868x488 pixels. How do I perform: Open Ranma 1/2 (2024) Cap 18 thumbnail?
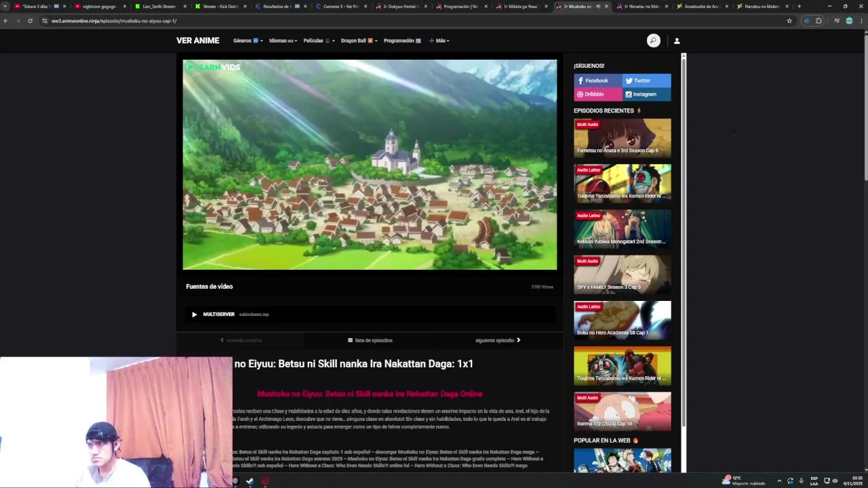click(x=623, y=411)
